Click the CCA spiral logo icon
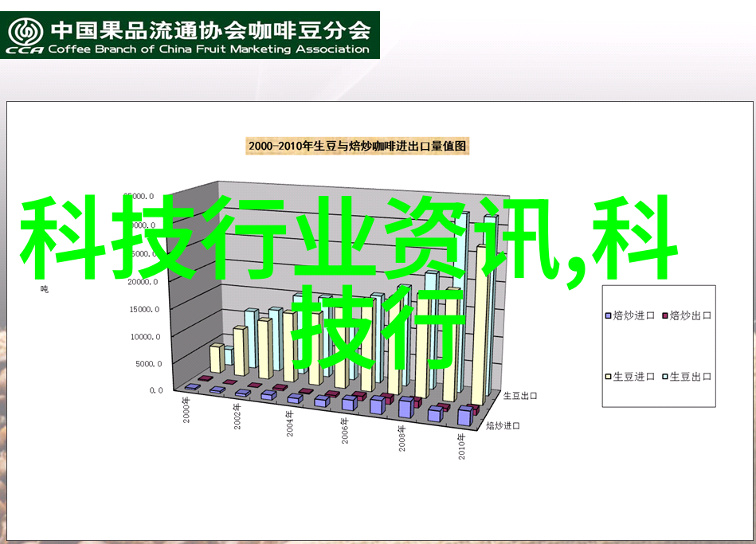 click(25, 32)
